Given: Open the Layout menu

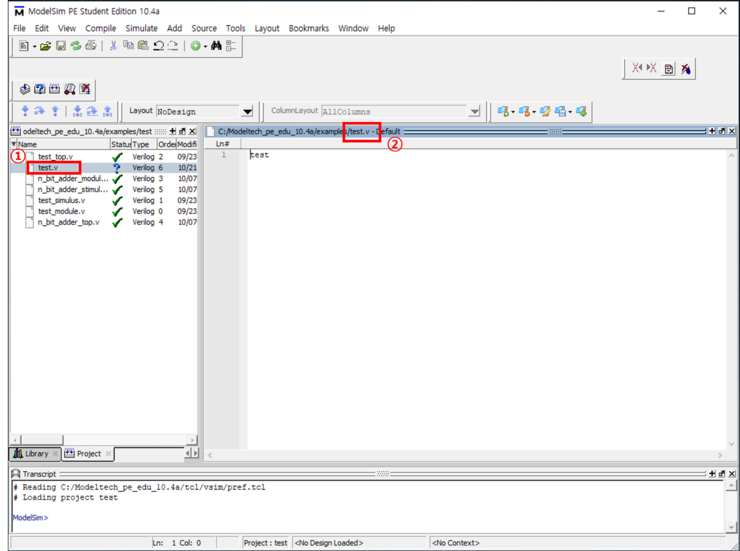Looking at the screenshot, I should coord(267,28).
